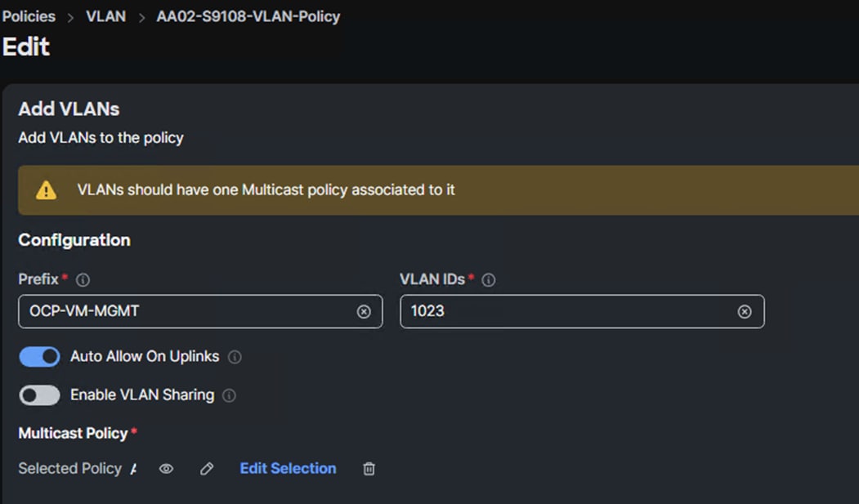View the selected Multicast policy details
859x504 pixels.
166,468
